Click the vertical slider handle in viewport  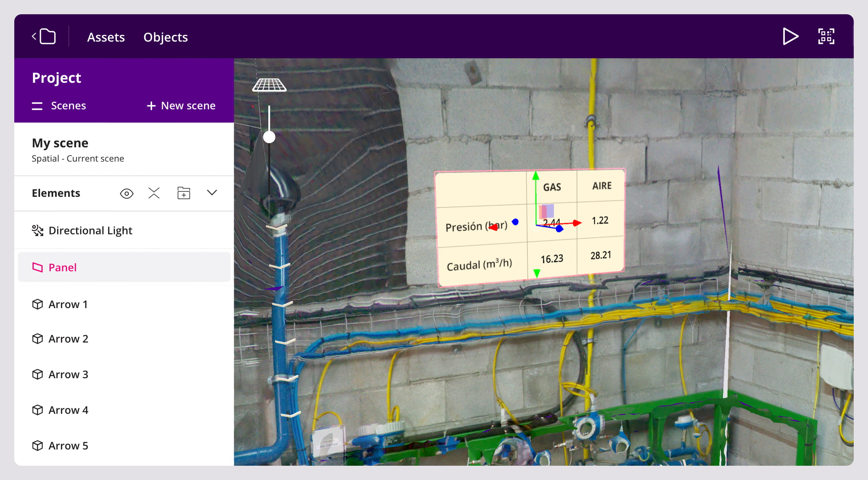point(269,137)
